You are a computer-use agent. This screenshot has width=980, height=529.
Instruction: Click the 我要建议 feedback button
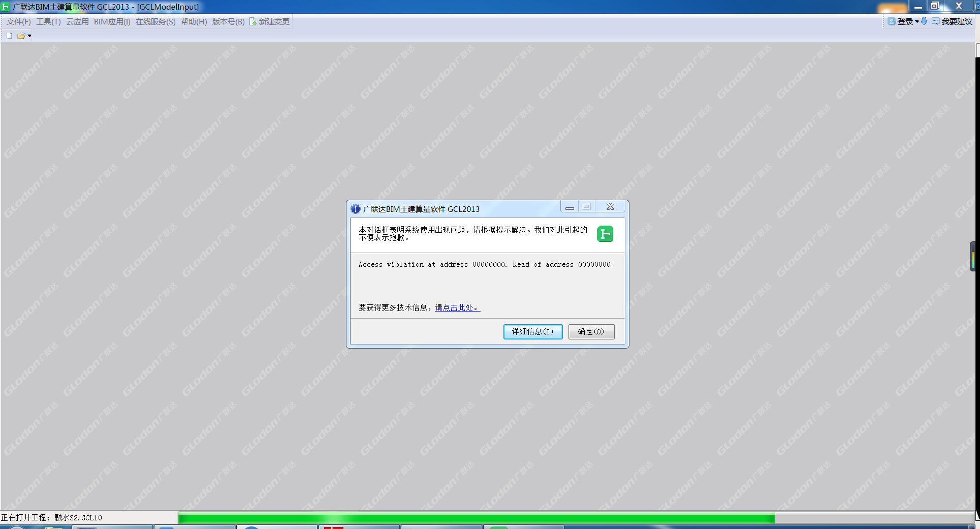point(952,22)
